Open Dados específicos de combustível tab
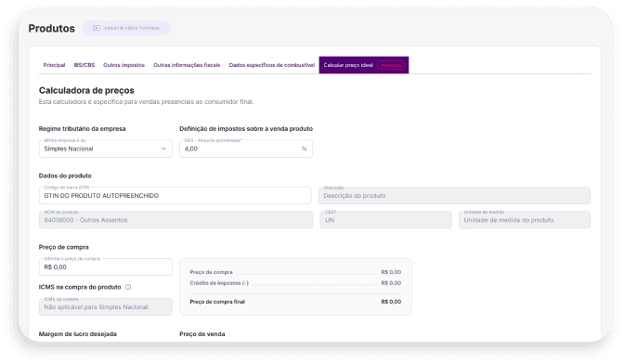 coord(272,65)
